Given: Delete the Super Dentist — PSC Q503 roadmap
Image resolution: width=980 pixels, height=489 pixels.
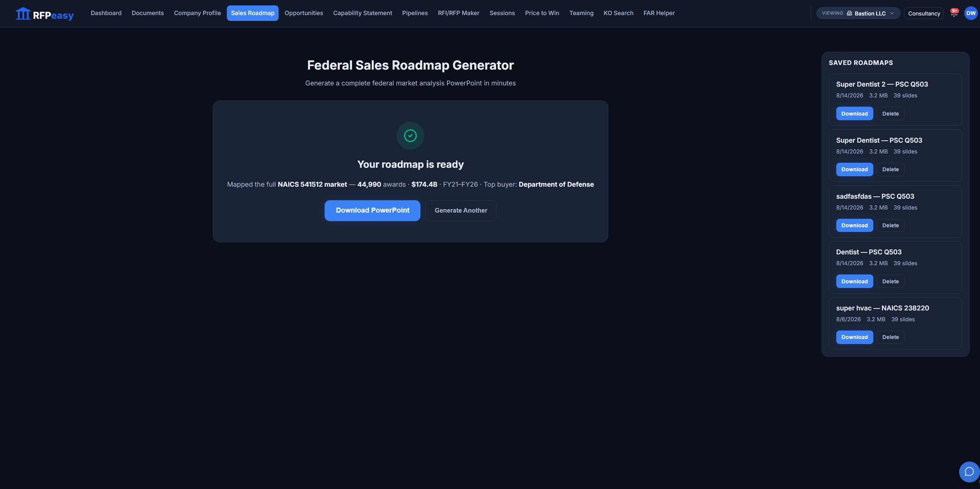Looking at the screenshot, I should pos(890,169).
